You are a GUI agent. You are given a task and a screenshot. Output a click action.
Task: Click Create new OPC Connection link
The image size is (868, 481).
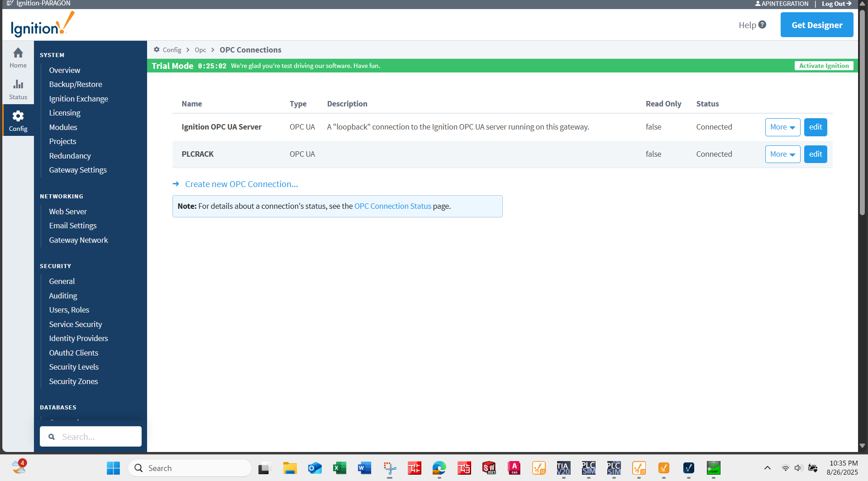point(242,184)
